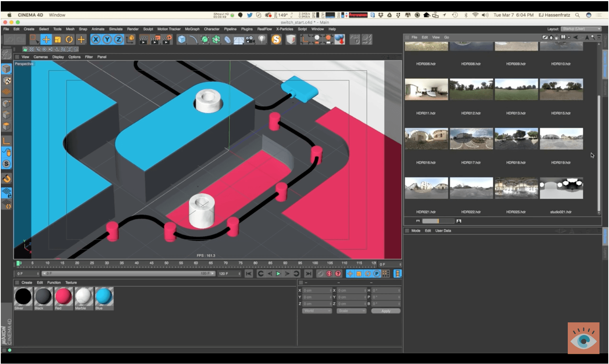This screenshot has width=609, height=364.
Task: Select the Red material swatch
Action: [x=63, y=297]
